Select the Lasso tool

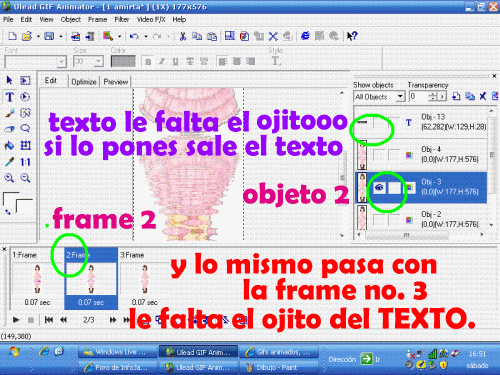click(x=25, y=129)
